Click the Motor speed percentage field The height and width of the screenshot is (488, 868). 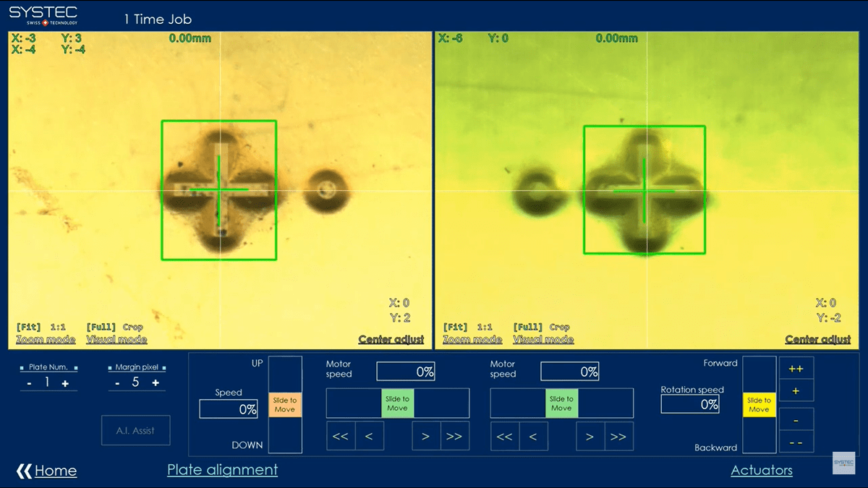tap(406, 370)
